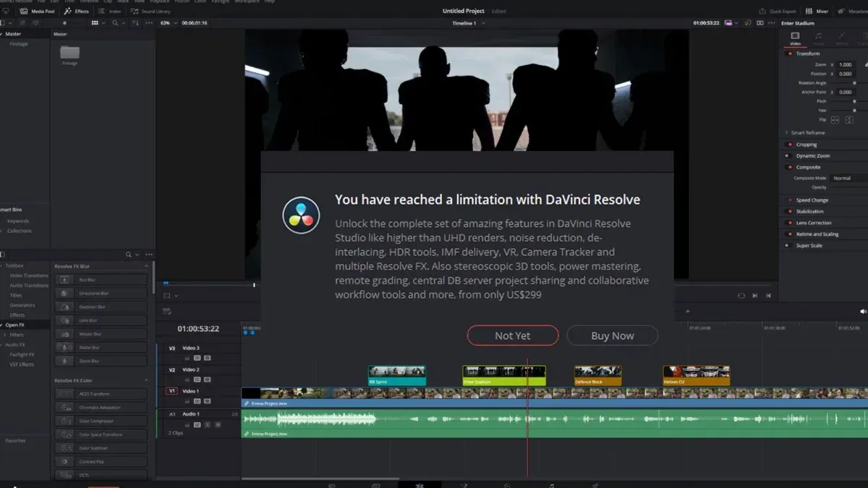Open the Mixer panel
868x488 pixels.
pyautogui.click(x=817, y=12)
